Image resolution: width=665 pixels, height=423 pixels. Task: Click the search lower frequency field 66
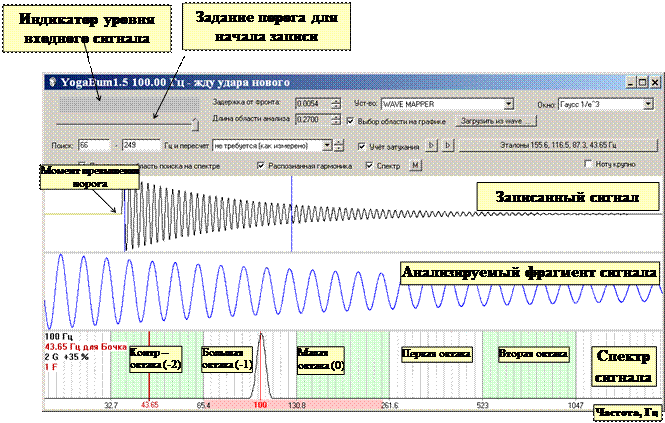click(x=92, y=145)
